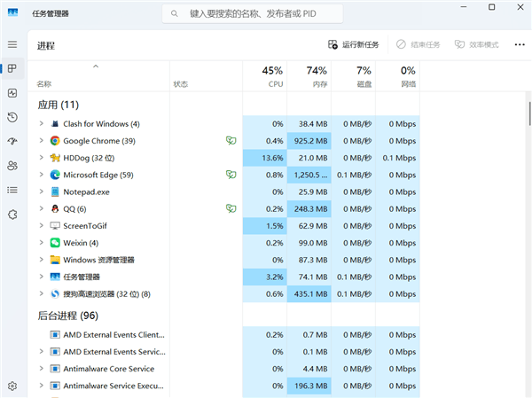Viewport: 532px width, 398px height.
Task: Expand the Google Chrome process group
Action: (41, 141)
